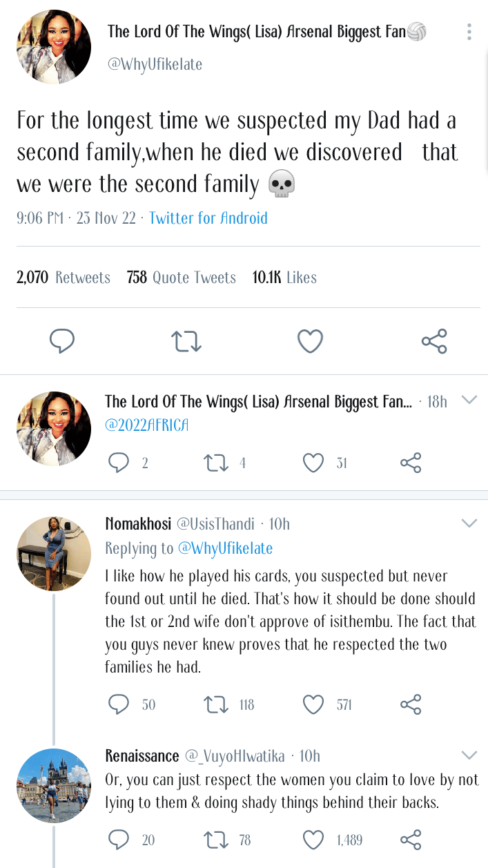Like Renaissance's reply
Image resolution: width=488 pixels, height=868 pixels.
pyautogui.click(x=314, y=840)
